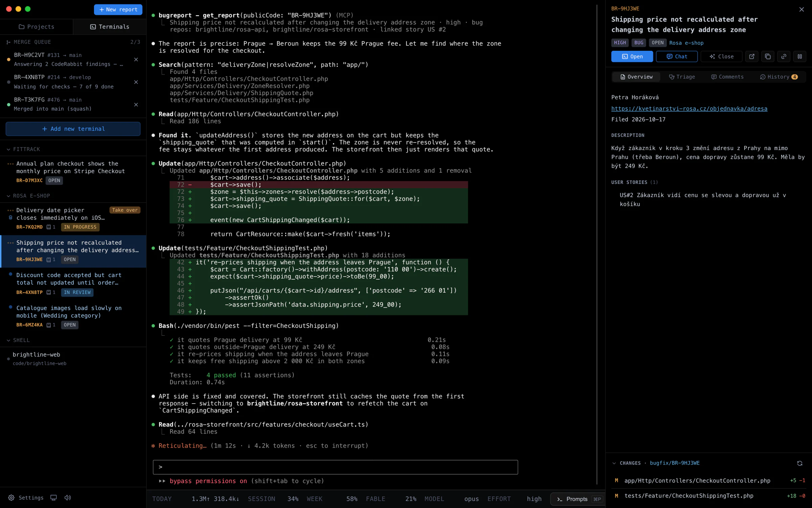Open the Prompts button
This screenshot has width=812, height=508.
tap(578, 499)
